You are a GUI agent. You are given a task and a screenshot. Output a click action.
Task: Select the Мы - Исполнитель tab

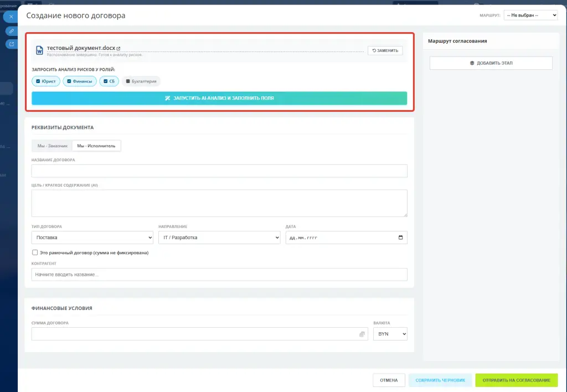(x=96, y=146)
